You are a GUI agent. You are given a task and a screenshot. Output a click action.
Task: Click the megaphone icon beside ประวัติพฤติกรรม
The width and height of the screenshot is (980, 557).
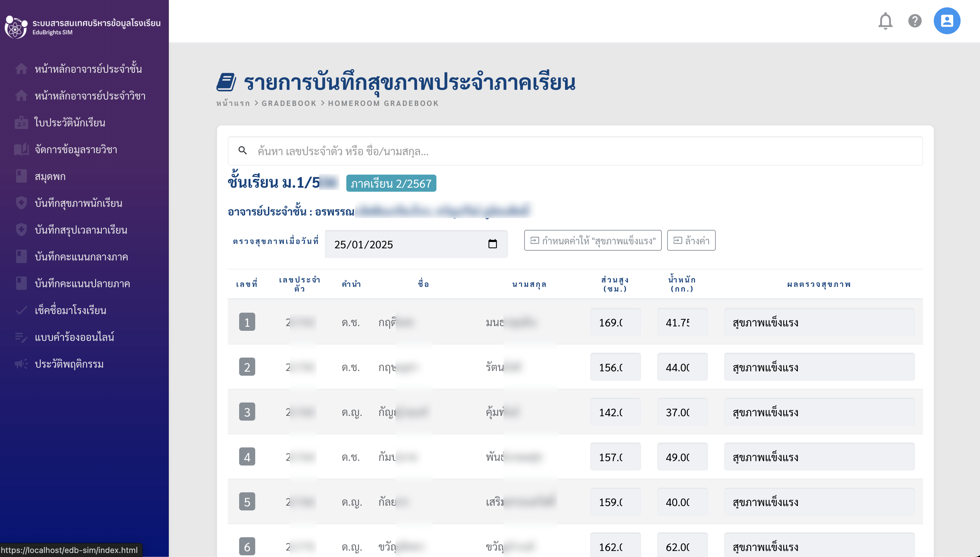tap(21, 364)
